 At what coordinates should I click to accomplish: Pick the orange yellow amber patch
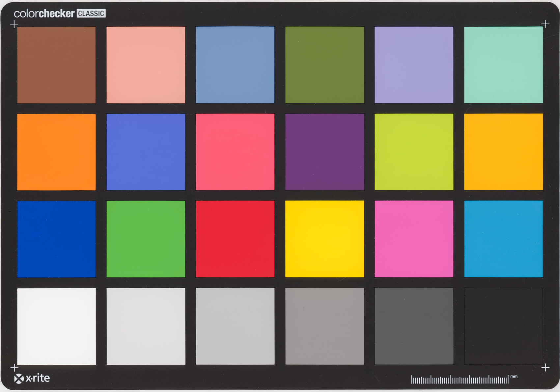[503, 152]
